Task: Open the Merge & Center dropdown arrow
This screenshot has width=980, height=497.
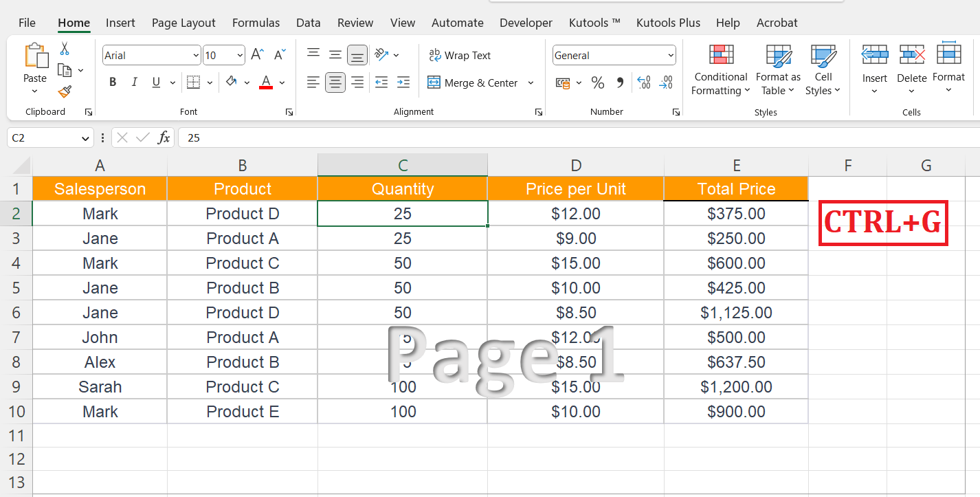Action: coord(531,82)
